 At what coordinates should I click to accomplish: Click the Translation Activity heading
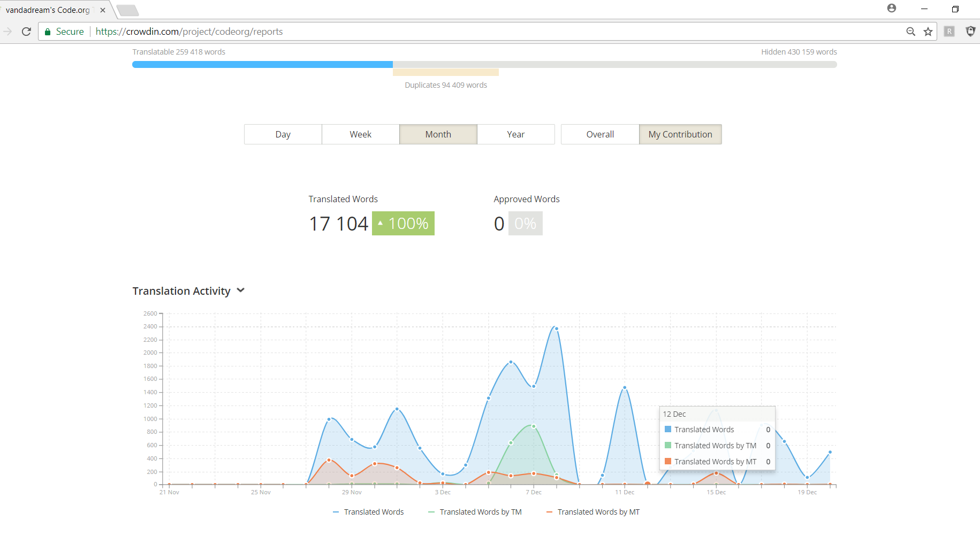tap(181, 291)
